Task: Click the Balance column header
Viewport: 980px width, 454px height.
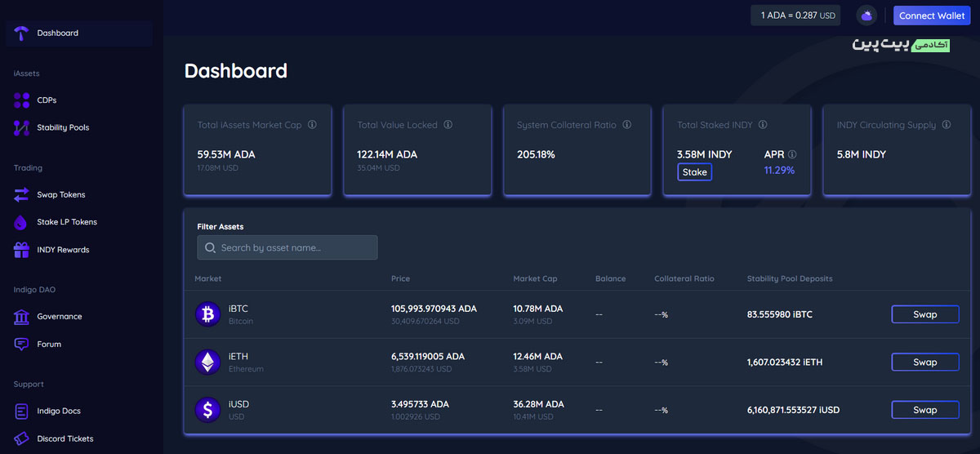Action: (x=611, y=279)
